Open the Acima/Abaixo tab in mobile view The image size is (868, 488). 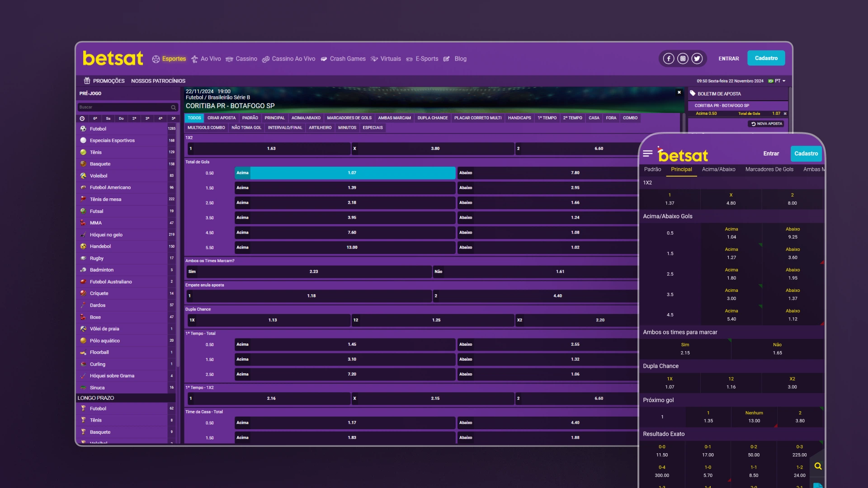coord(718,169)
